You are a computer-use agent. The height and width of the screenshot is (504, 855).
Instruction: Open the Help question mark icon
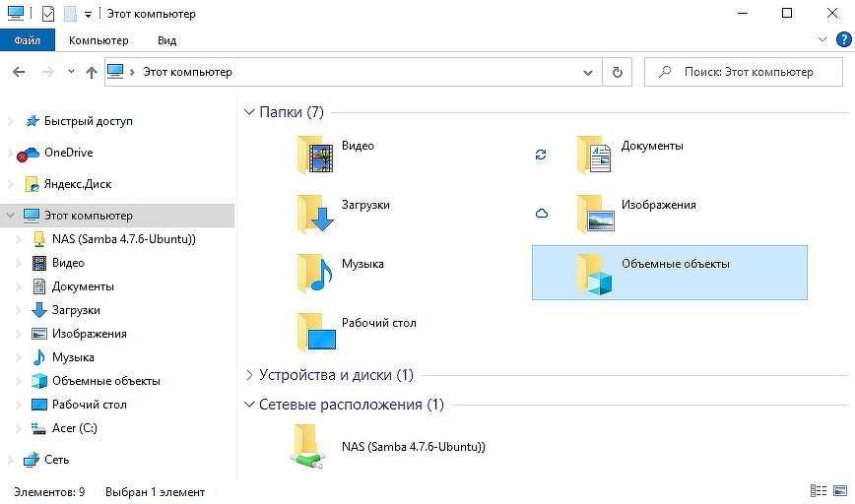coord(843,40)
